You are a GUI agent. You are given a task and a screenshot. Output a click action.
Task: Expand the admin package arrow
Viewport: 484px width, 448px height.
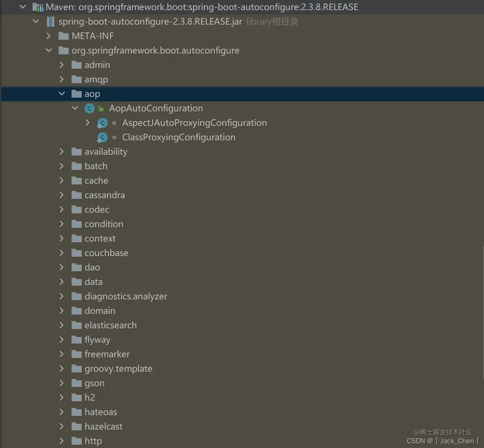(x=62, y=65)
